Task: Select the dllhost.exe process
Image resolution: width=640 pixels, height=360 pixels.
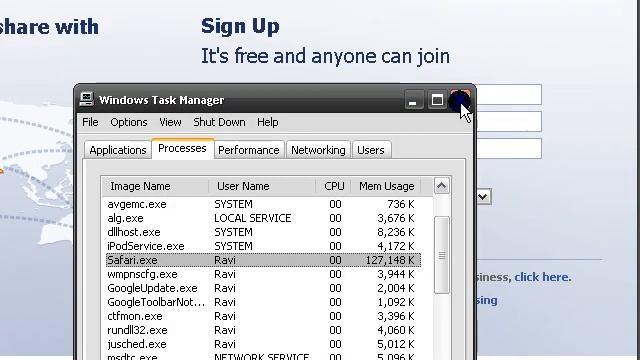Action: (x=263, y=232)
